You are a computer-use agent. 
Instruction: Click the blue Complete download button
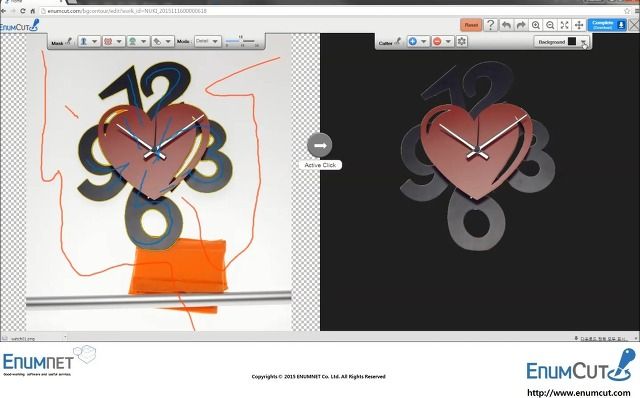coord(607,25)
